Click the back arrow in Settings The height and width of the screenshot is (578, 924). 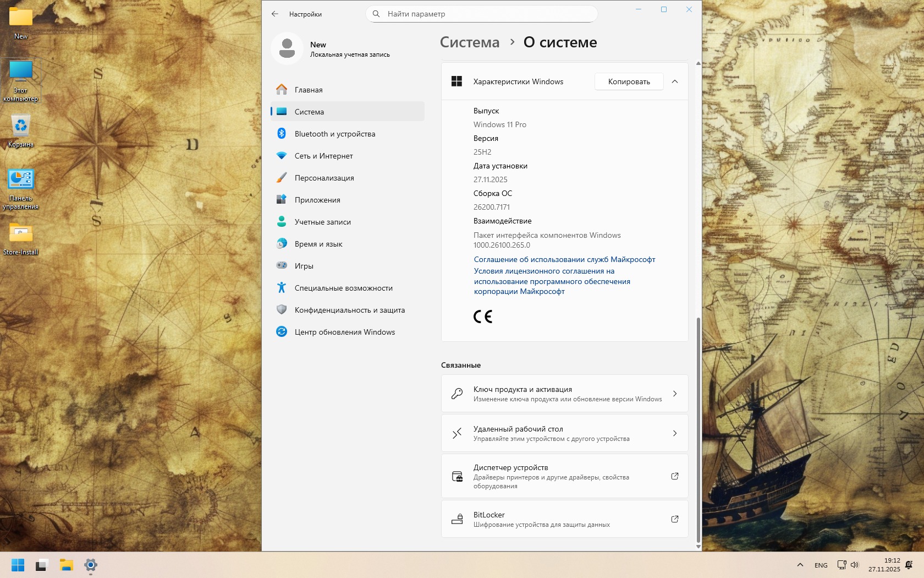[275, 14]
